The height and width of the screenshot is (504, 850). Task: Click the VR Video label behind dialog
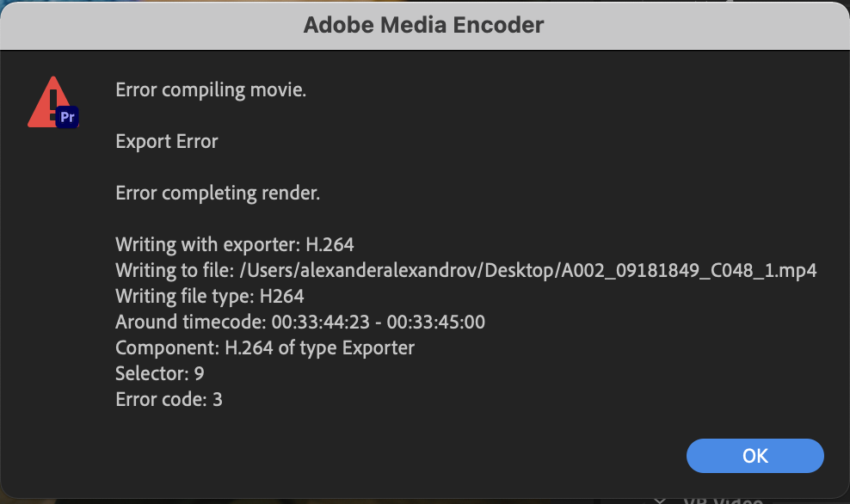tap(723, 500)
